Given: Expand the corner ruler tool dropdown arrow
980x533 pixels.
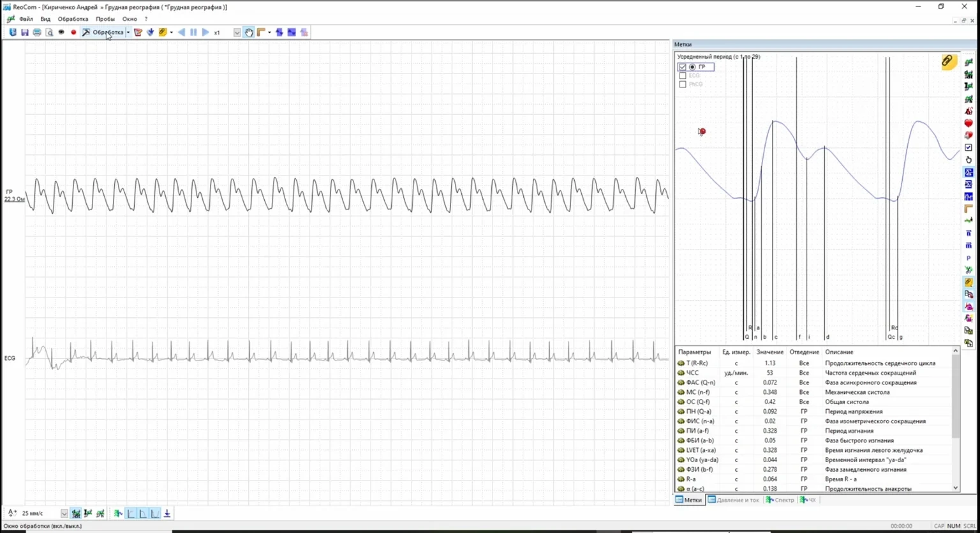Looking at the screenshot, I should pos(269,32).
